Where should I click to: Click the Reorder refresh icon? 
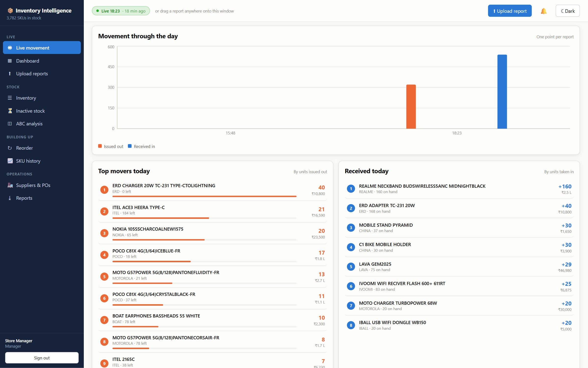tap(10, 148)
